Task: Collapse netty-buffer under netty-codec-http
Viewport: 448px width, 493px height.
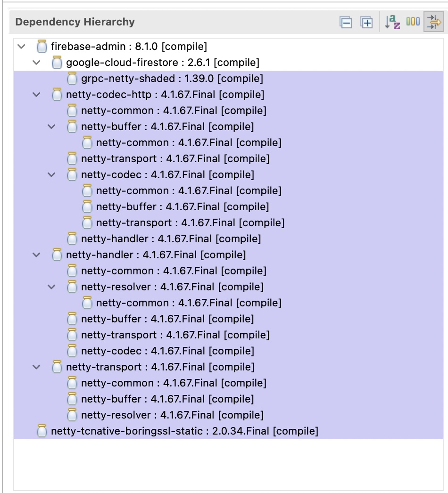Action: pyautogui.click(x=51, y=127)
